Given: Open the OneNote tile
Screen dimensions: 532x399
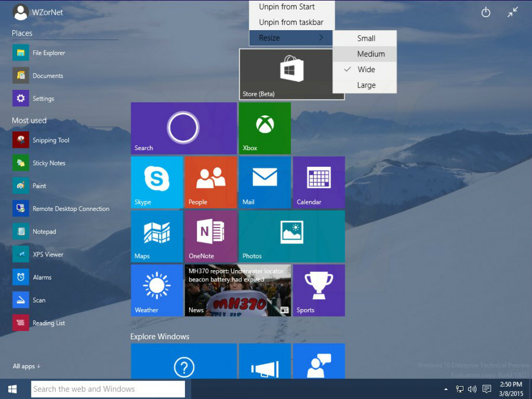Looking at the screenshot, I should coord(210,236).
